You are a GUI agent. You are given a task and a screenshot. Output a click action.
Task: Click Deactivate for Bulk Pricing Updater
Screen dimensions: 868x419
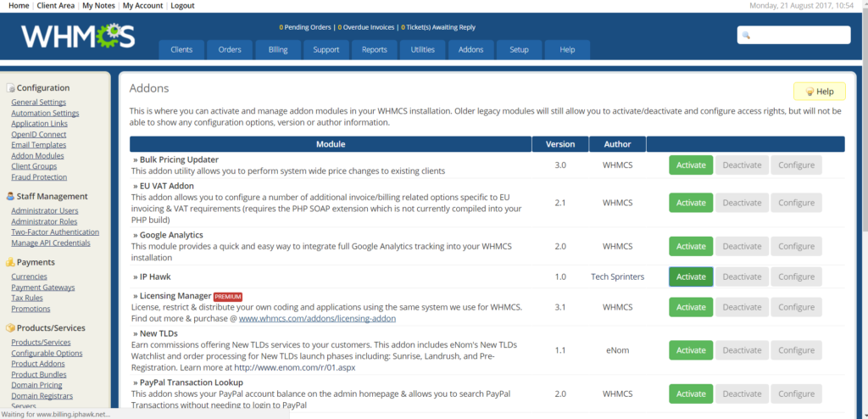(742, 165)
